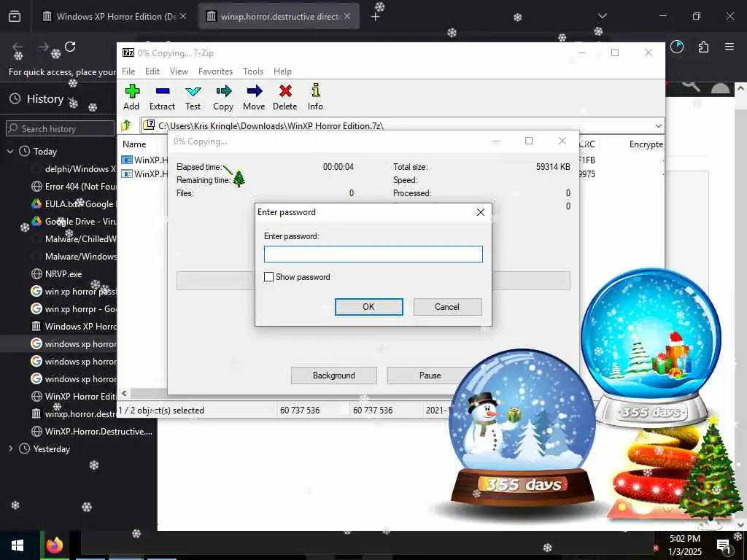Go back with the Firefox back arrow
Image resolution: width=747 pixels, height=560 pixels.
[18, 47]
